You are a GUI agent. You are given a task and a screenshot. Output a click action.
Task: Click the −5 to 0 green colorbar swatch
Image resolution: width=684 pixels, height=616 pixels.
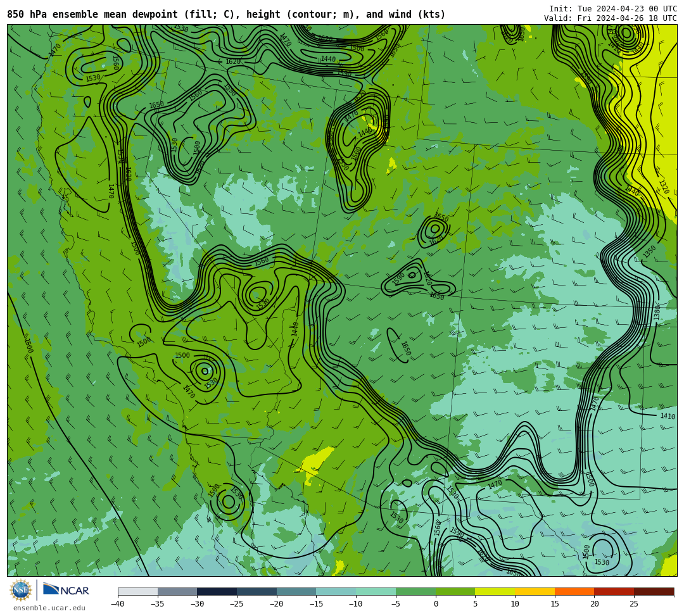[x=415, y=591]
